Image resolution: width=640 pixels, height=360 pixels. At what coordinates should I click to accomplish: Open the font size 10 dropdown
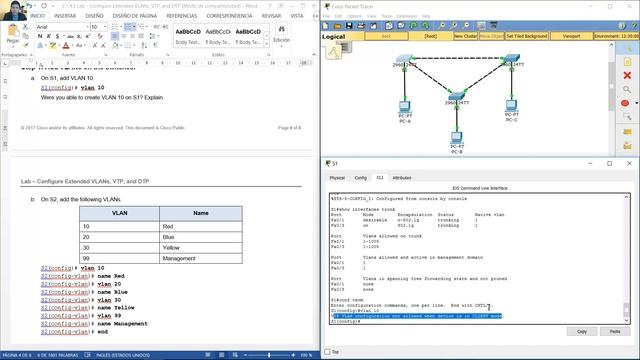click(x=105, y=27)
